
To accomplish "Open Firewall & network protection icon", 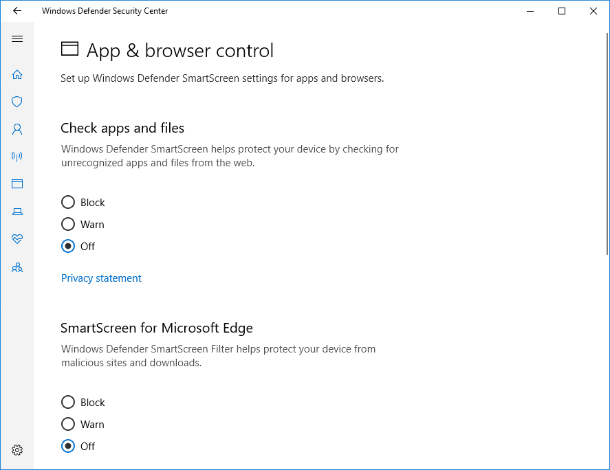I will coord(17,156).
